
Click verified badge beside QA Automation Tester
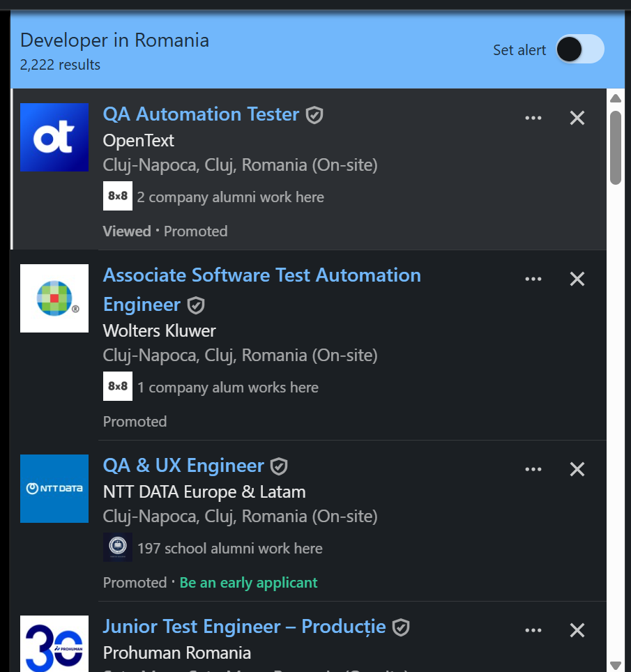(314, 115)
